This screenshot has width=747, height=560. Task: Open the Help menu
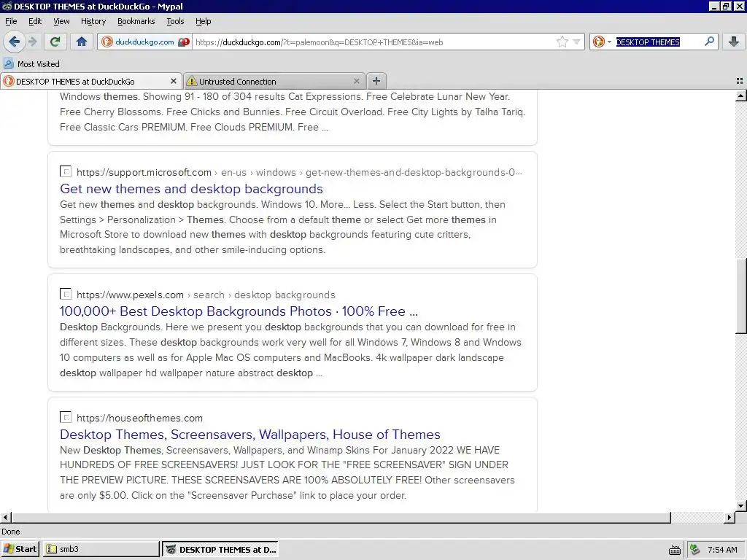coord(204,21)
